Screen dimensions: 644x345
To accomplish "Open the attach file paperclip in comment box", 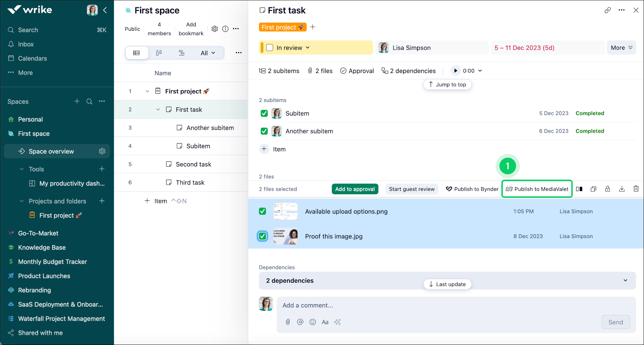I will (x=288, y=322).
